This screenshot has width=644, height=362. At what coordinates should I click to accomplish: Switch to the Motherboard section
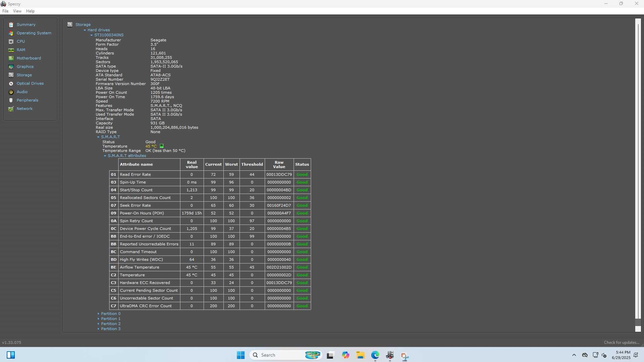click(x=29, y=58)
